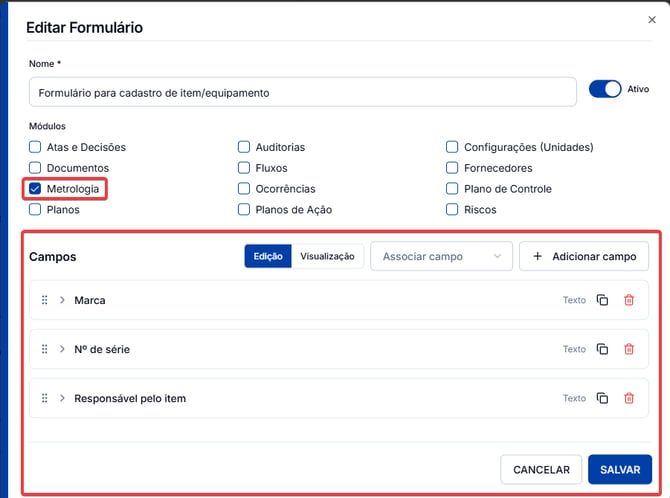Switch to the Visualização tab

point(327,256)
